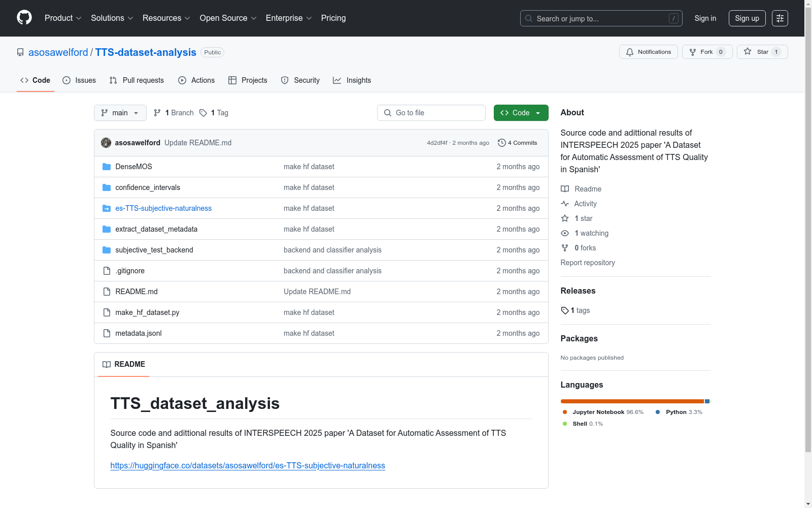812x508 pixels.
Task: Click the Jupyter Notebook language bar segment
Action: (x=632, y=401)
